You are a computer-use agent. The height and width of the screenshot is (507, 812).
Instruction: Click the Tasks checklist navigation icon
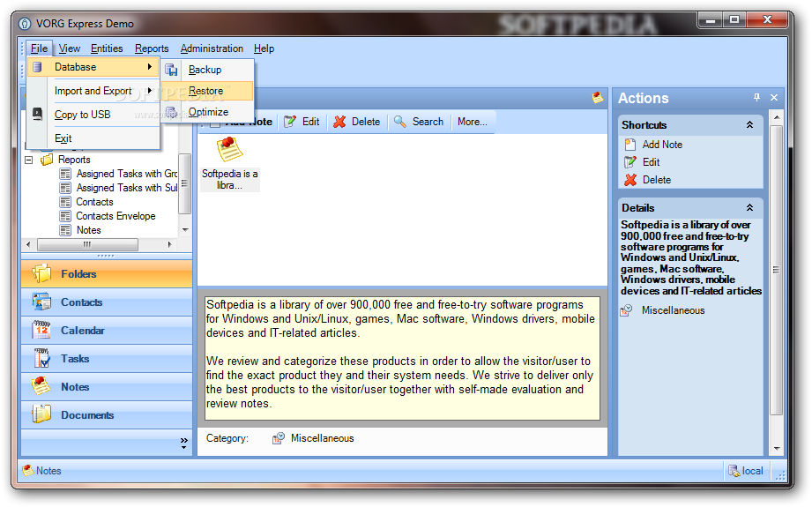pos(41,358)
